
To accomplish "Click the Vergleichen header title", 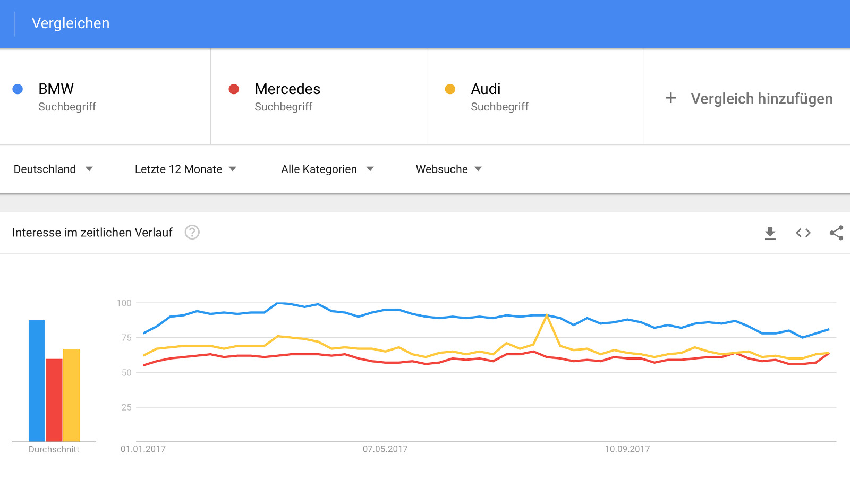I will point(71,23).
